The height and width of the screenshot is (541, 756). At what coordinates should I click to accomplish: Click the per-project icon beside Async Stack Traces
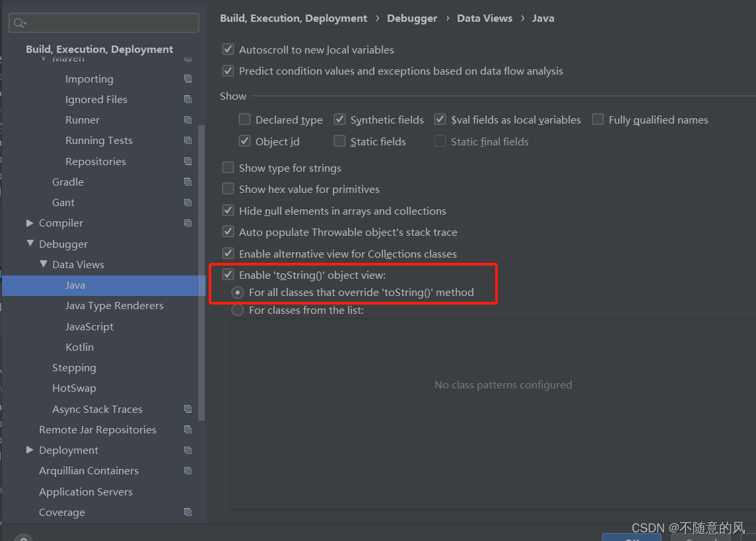(188, 409)
